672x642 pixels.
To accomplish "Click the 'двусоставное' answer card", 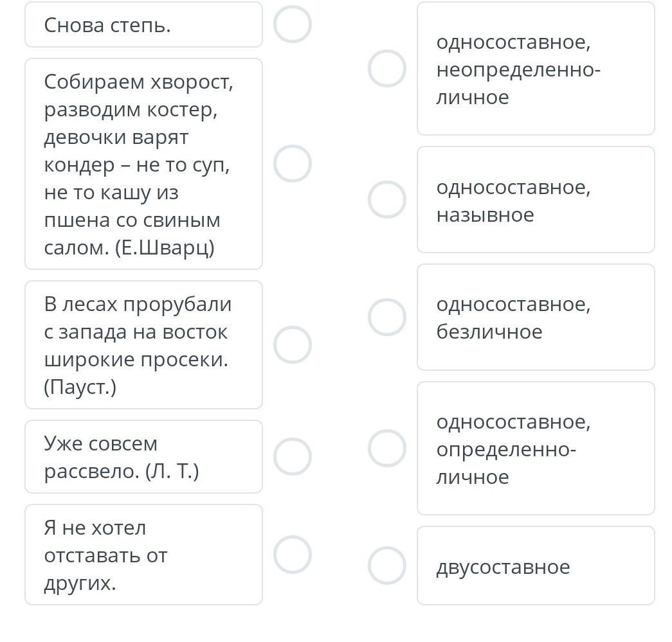I will tap(536, 566).
